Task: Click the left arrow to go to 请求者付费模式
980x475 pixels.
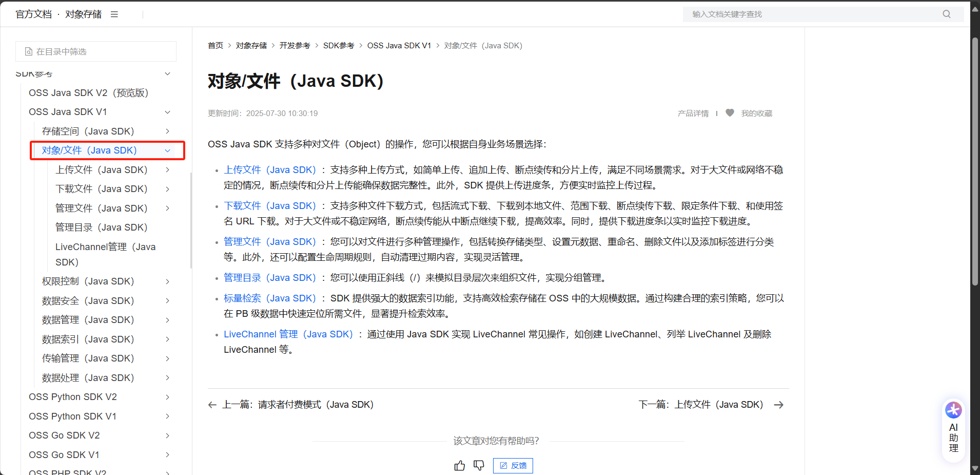Action: [x=212, y=405]
